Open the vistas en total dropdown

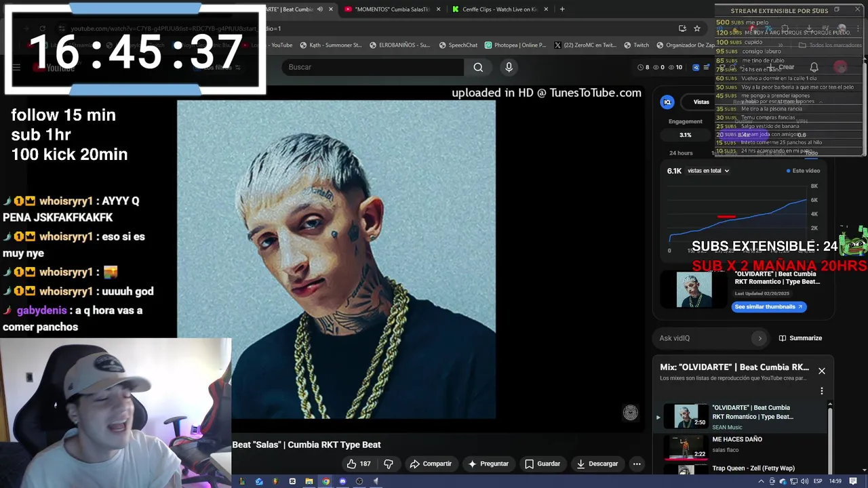pos(708,171)
